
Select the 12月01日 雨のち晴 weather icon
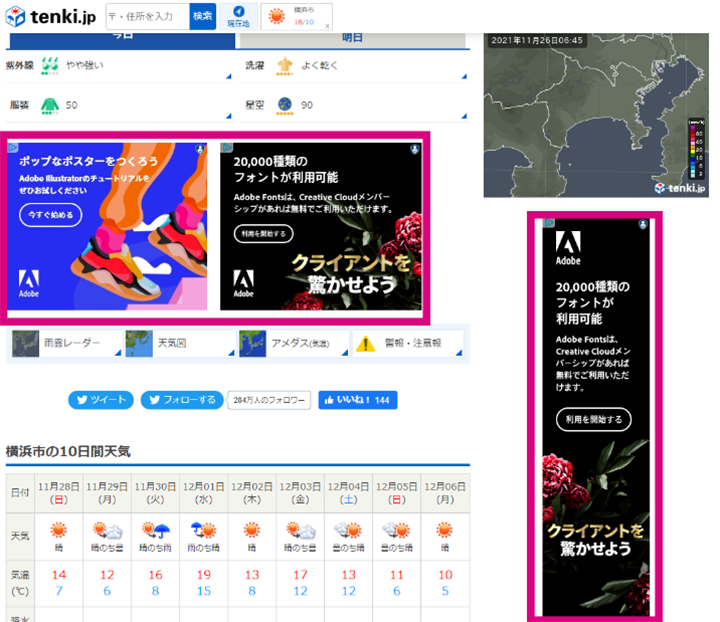pyautogui.click(x=203, y=530)
